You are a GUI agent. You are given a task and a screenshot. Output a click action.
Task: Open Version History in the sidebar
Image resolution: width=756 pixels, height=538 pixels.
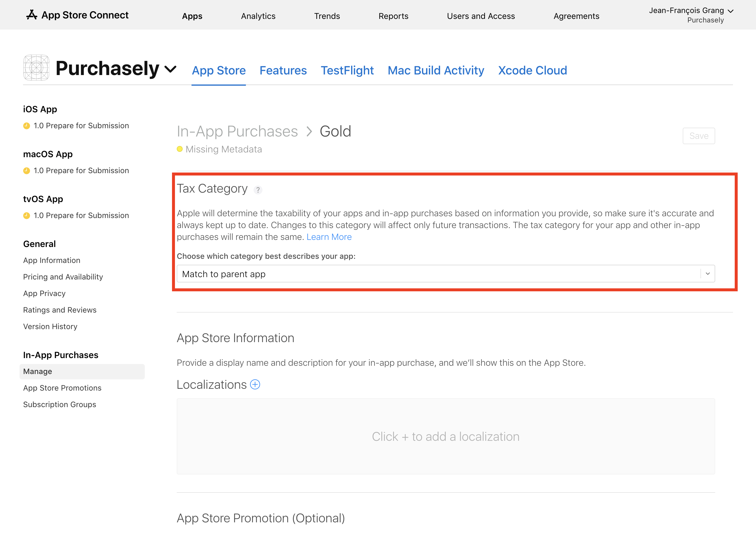[x=50, y=327]
